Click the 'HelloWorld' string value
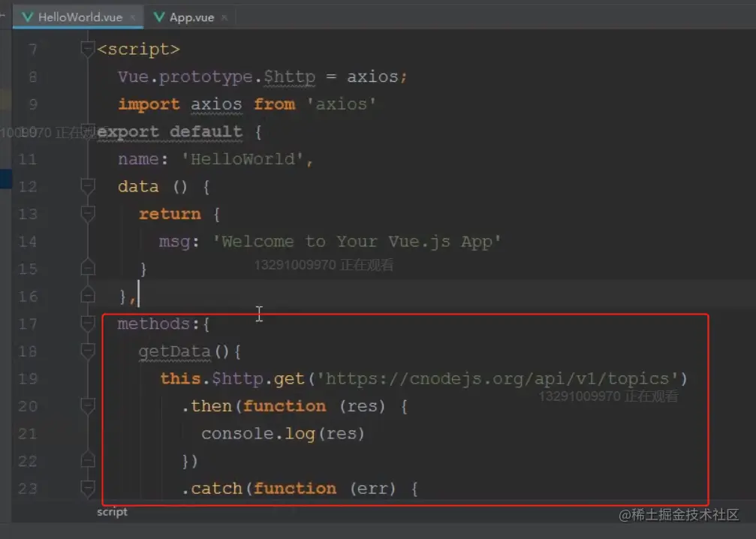The height and width of the screenshot is (539, 756). pyautogui.click(x=242, y=159)
